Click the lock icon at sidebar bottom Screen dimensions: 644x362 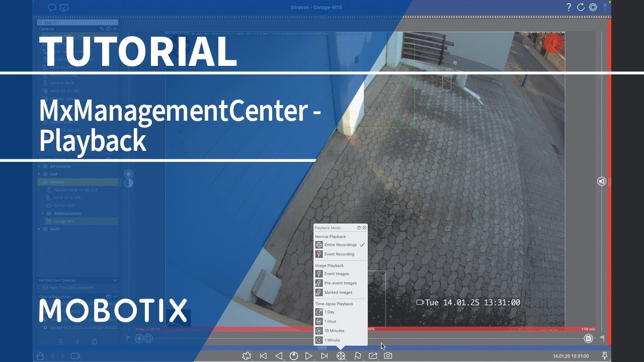point(94,341)
